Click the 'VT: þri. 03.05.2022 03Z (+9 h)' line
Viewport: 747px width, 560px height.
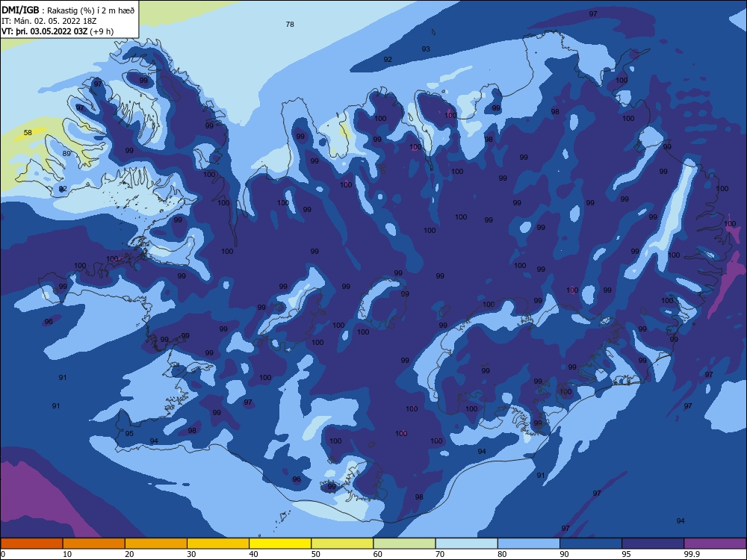point(58,31)
